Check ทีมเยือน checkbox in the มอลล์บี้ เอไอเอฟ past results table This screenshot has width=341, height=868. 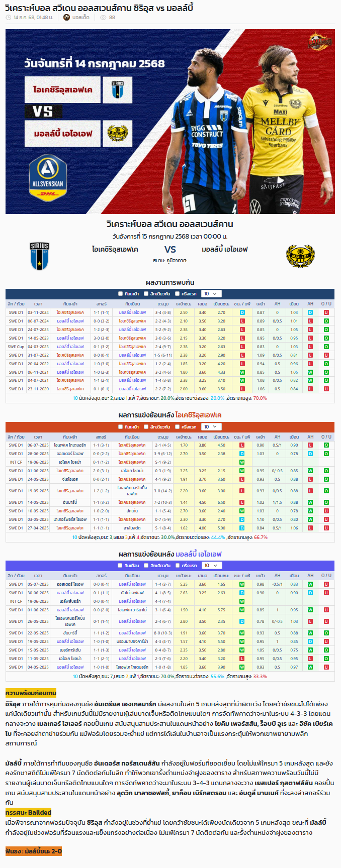[x=120, y=566]
